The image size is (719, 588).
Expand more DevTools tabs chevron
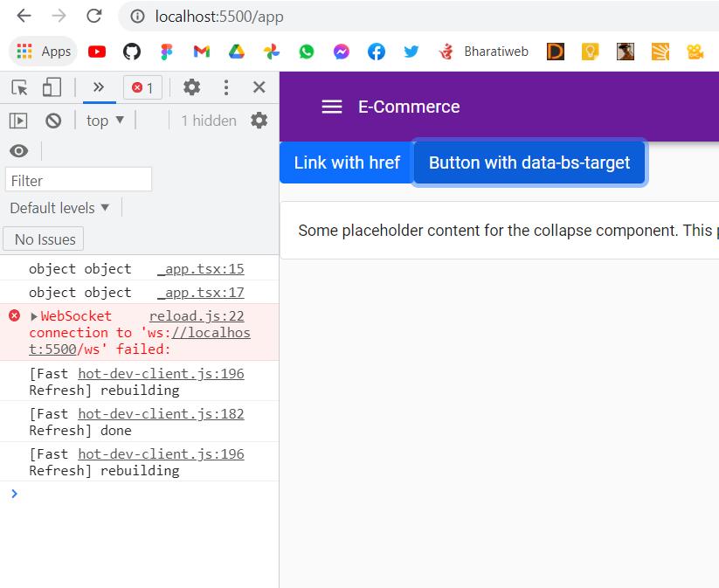99,87
